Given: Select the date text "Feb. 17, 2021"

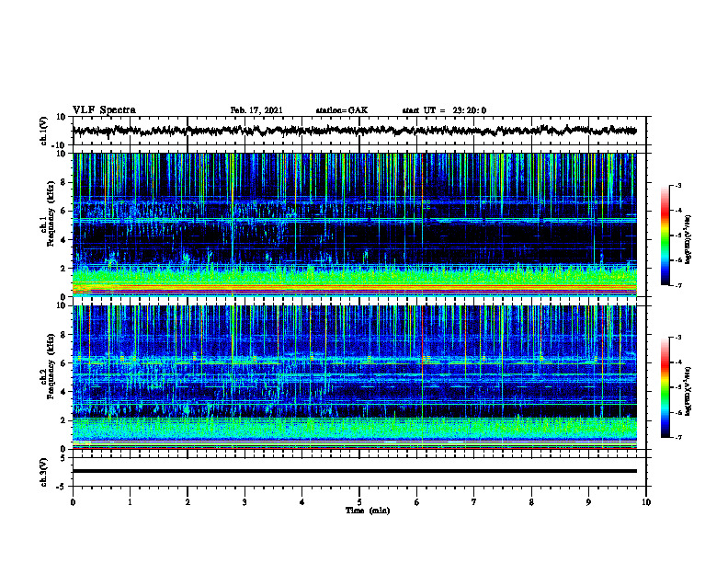Looking at the screenshot, I should (256, 110).
